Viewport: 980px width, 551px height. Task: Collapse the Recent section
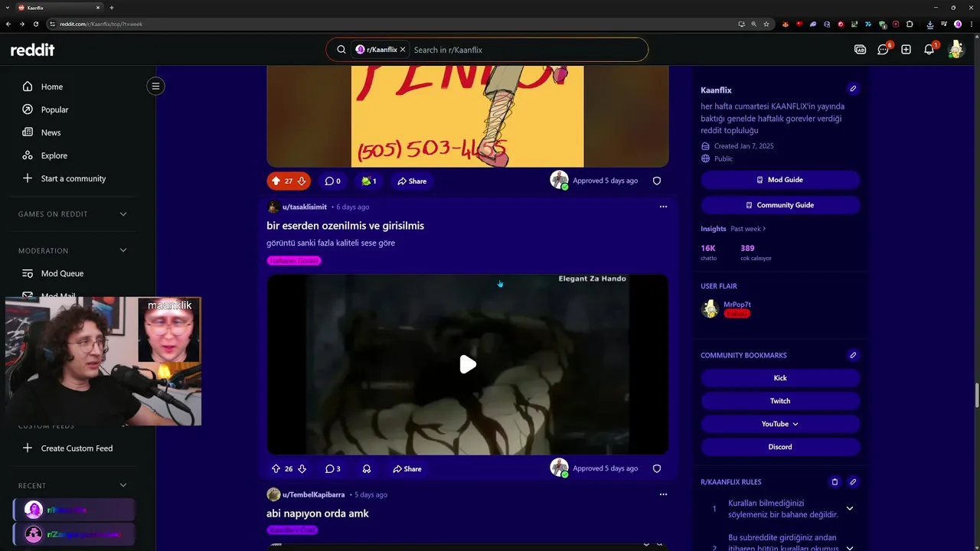pyautogui.click(x=123, y=485)
